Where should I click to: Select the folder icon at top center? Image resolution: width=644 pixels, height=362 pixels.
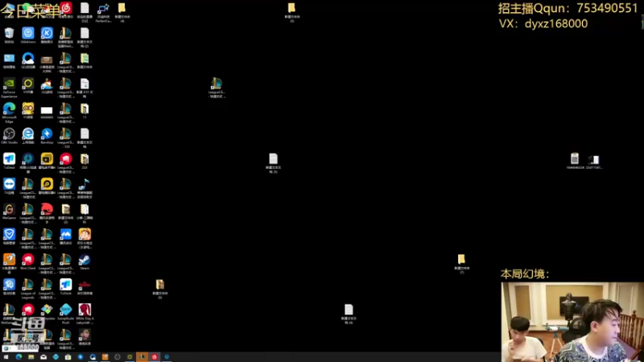click(x=291, y=12)
